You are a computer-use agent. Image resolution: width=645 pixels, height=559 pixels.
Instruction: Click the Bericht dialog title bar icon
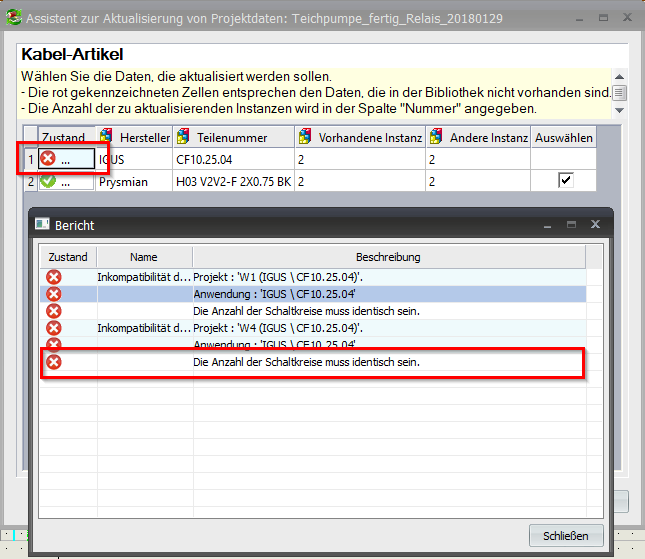coord(42,225)
